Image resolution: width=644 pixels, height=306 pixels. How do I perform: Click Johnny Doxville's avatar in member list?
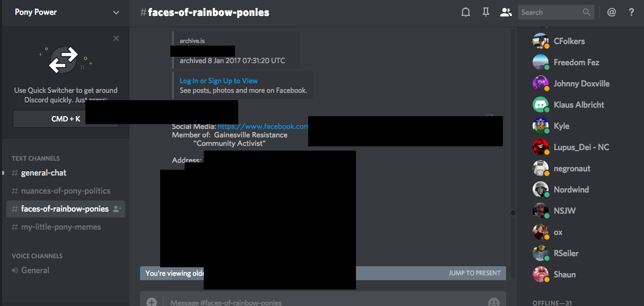pyautogui.click(x=540, y=83)
